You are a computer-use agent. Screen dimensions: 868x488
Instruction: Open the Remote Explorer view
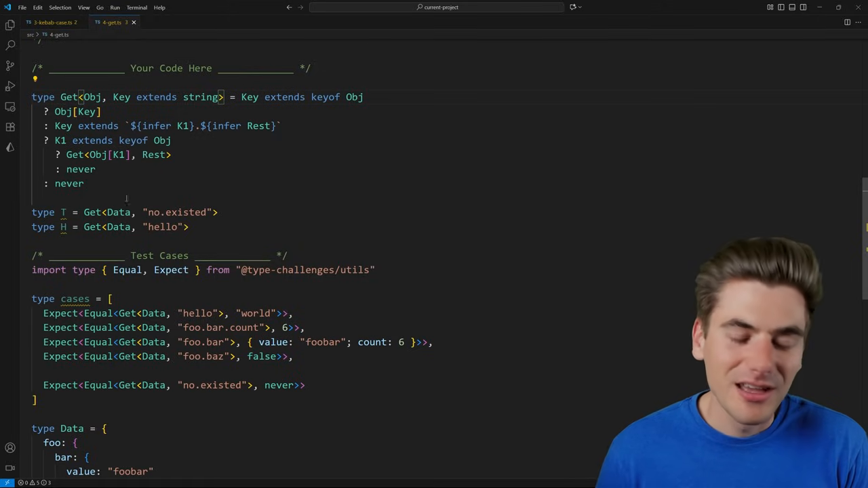click(x=10, y=106)
